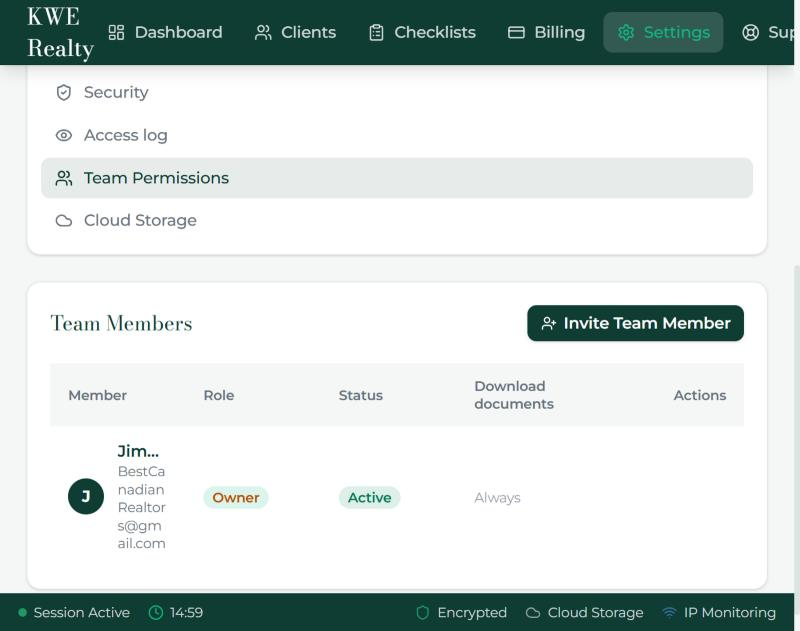
Task: Click the member name Jim...
Action: 138,451
